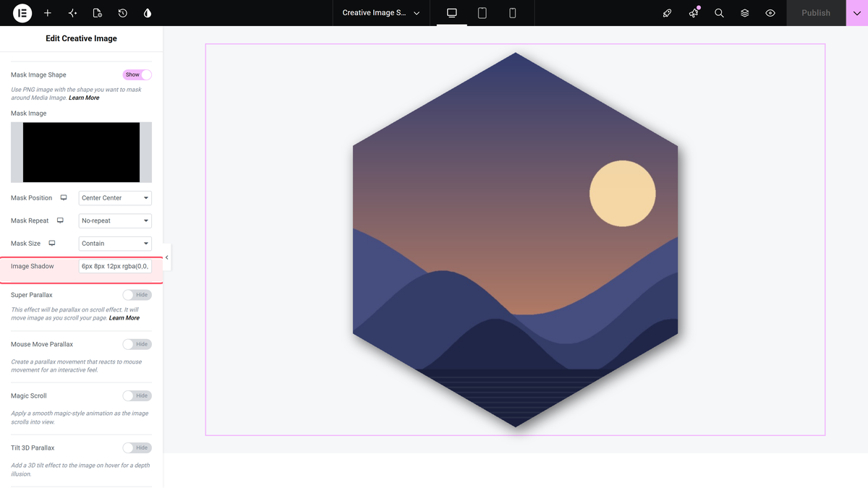Click the Magic Scroll label
The image size is (868, 488).
coord(30,395)
